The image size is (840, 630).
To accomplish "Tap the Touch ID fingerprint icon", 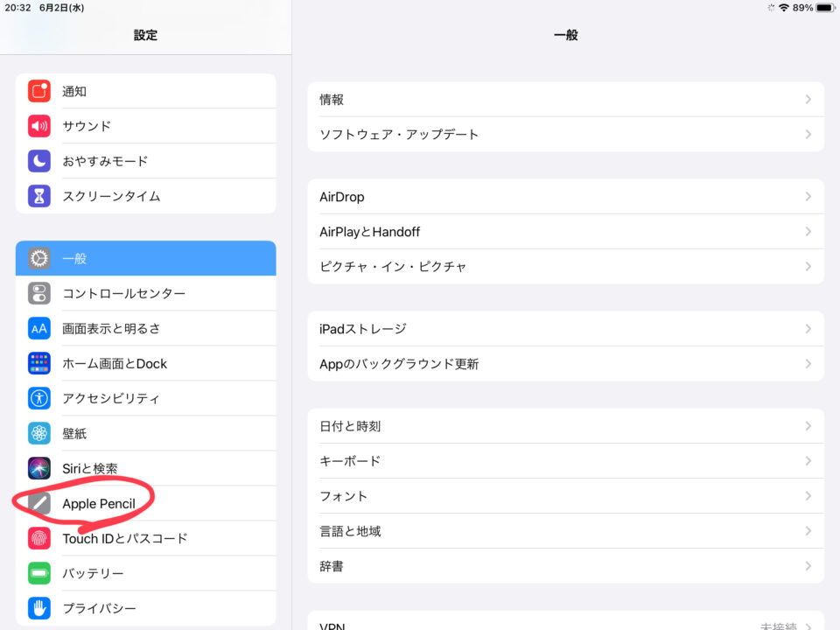I will tap(39, 538).
